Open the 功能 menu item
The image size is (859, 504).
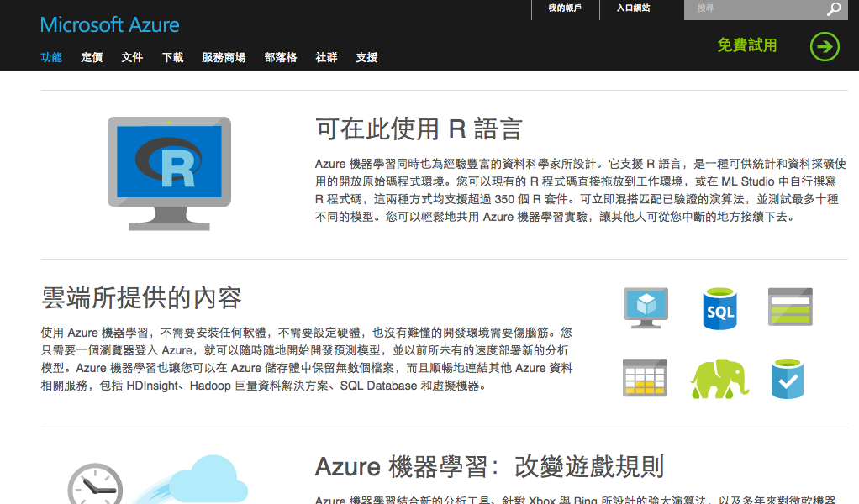click(51, 57)
